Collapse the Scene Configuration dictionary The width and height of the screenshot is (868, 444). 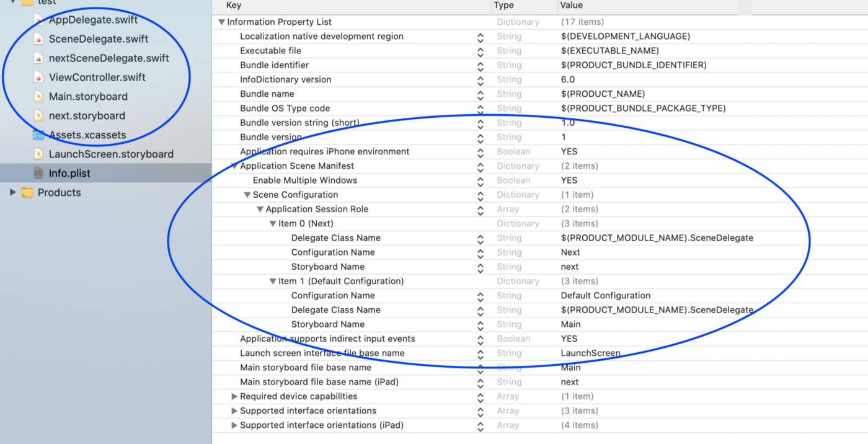click(247, 195)
